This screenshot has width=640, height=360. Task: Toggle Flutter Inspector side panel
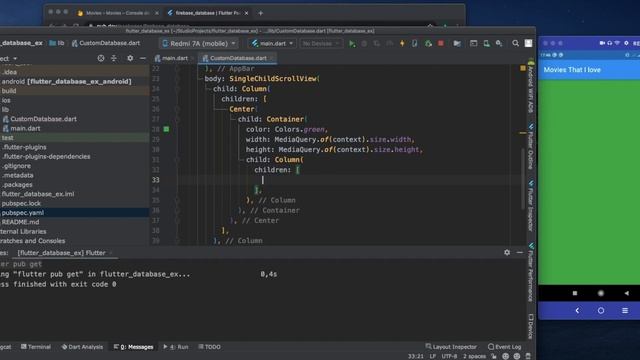(x=531, y=205)
